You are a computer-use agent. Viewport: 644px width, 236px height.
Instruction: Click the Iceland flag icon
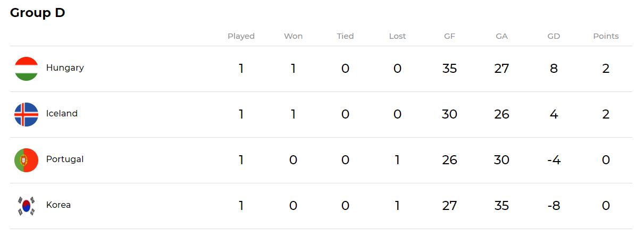tap(26, 114)
